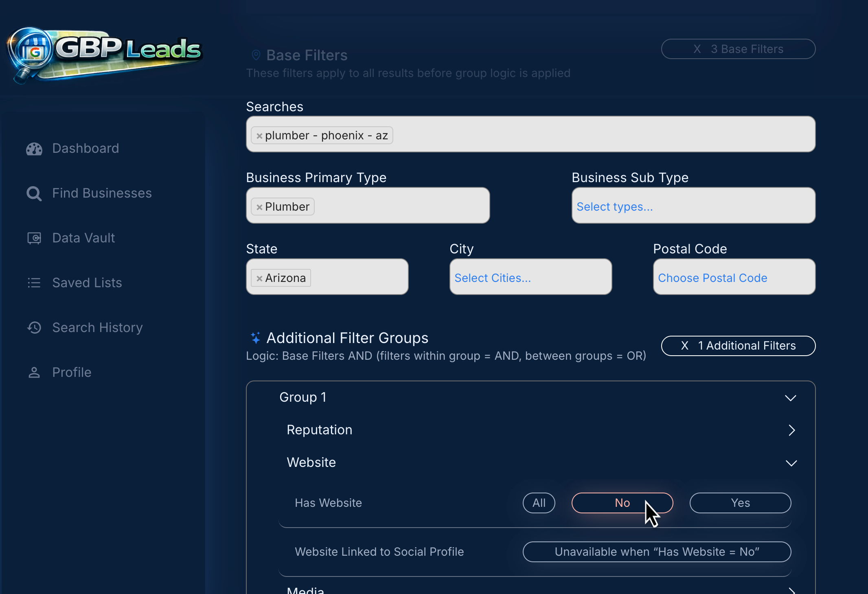Click the Website row label
Image resolution: width=868 pixels, height=594 pixels.
tap(311, 462)
